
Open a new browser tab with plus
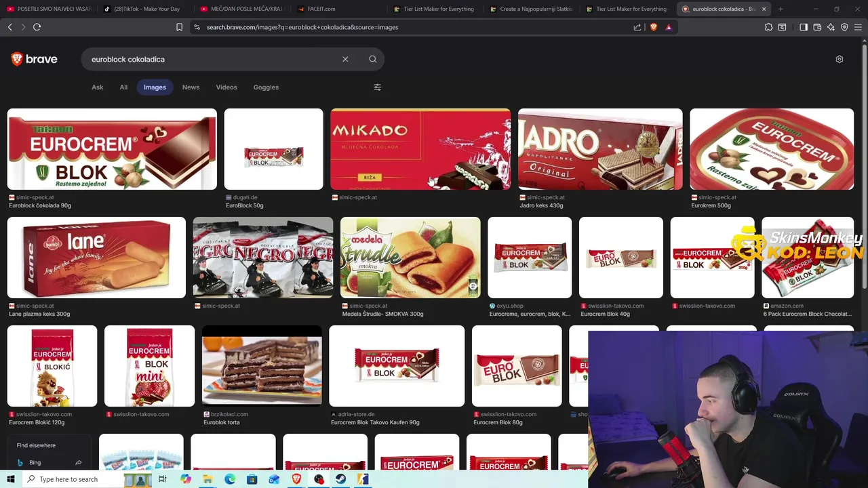781,9
